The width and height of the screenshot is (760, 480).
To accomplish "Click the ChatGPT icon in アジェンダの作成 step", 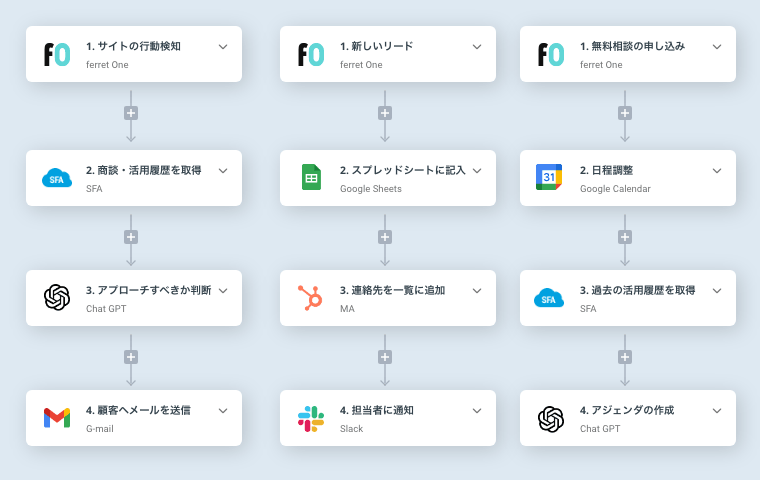I will (x=551, y=419).
